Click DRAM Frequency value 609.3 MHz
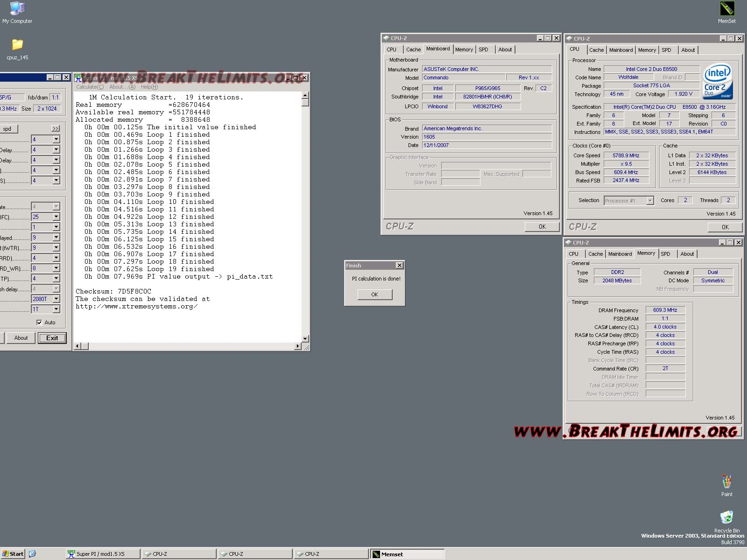The image size is (747, 560). [665, 310]
